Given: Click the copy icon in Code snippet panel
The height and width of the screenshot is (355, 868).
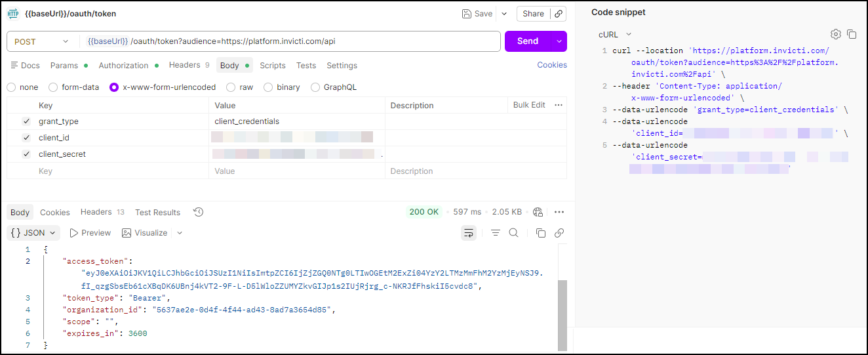Looking at the screenshot, I should 852,34.
